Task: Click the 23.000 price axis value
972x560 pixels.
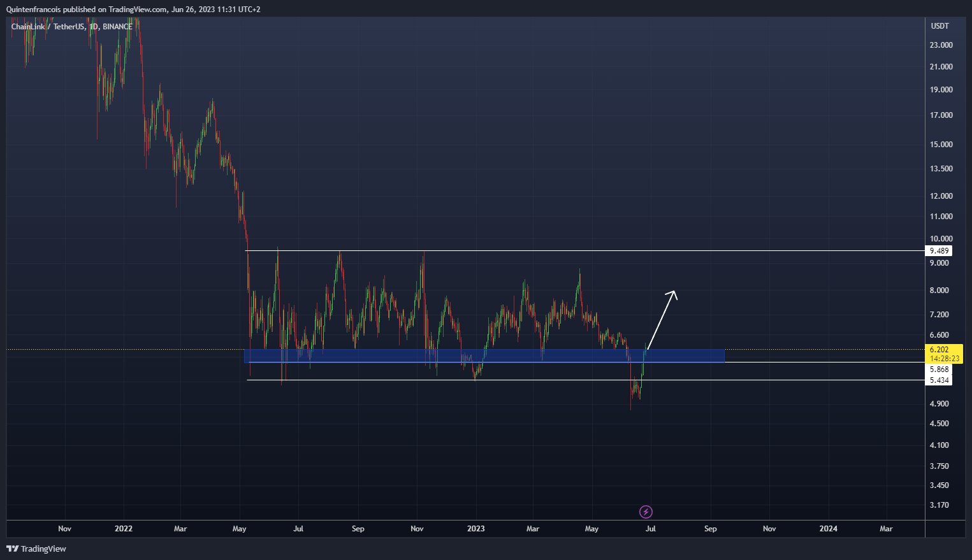Action: (941, 45)
